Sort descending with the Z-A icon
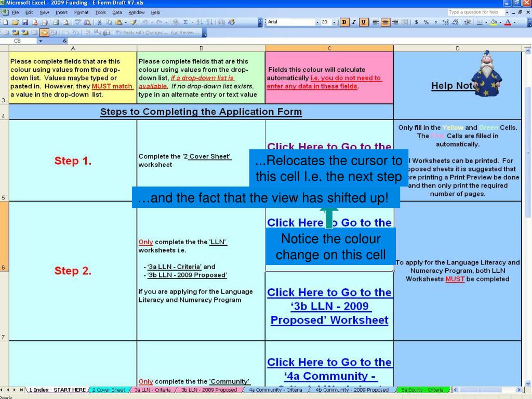Viewport: 532px width, 399px height. pyautogui.click(x=209, y=22)
